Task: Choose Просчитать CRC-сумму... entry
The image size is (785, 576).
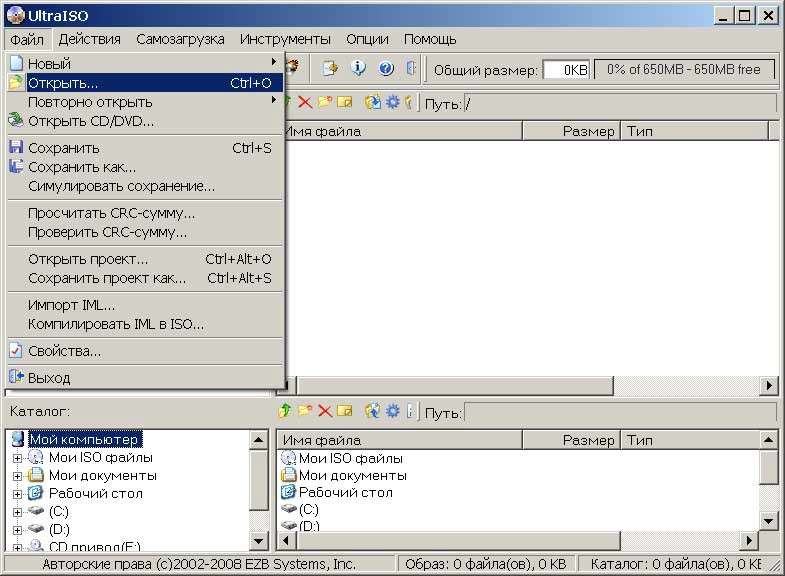Action: click(x=145, y=213)
